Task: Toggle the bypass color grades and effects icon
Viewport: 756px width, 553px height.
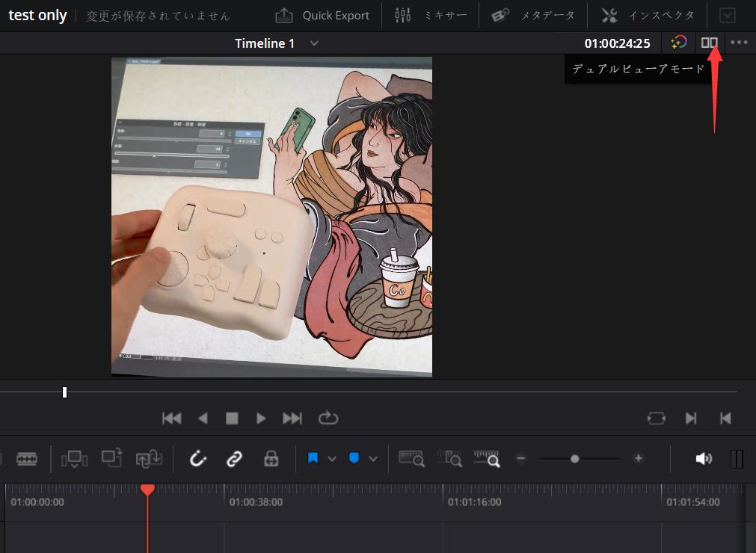Action: 678,43
